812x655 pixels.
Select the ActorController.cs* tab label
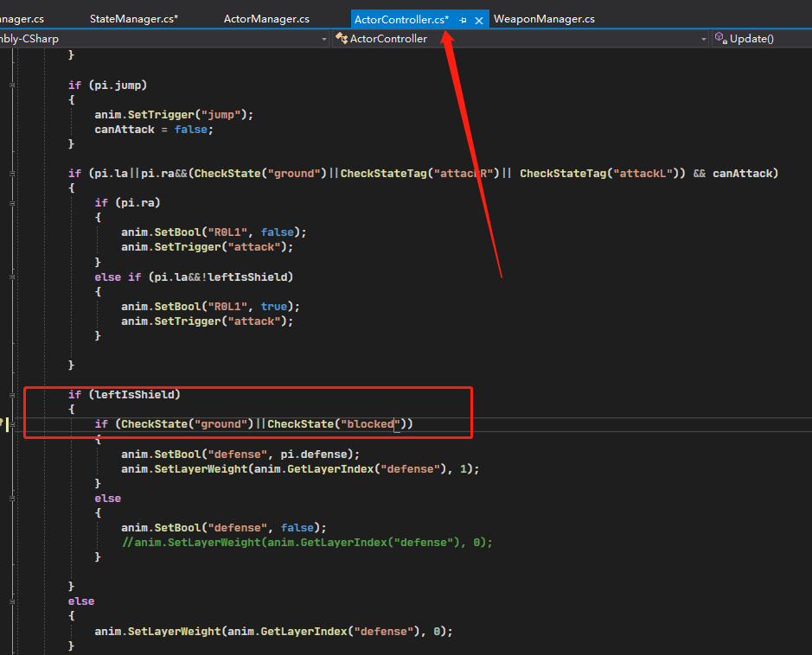click(x=401, y=20)
